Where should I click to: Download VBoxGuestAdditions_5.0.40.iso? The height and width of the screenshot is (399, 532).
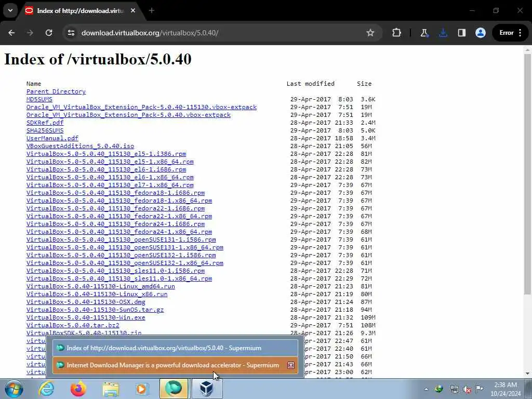80,146
